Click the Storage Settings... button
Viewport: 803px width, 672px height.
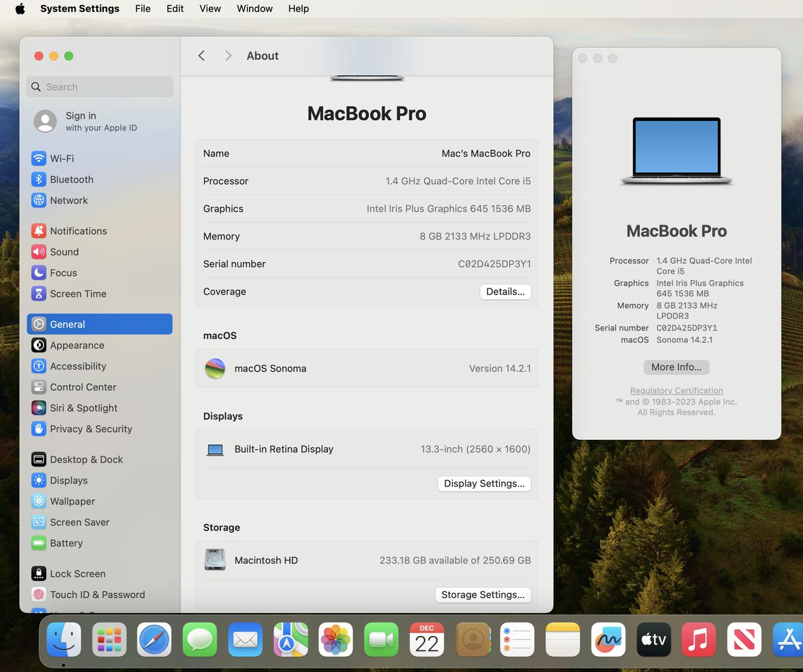(x=483, y=595)
